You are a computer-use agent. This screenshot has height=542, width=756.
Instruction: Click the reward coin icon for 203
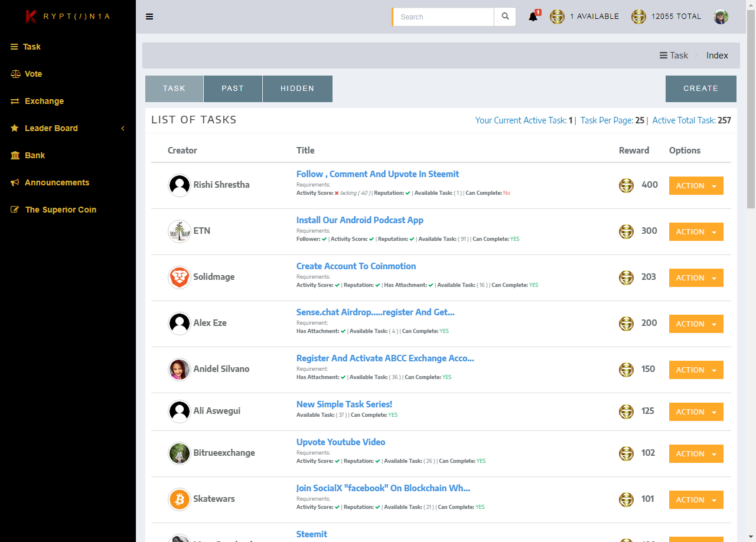[626, 277]
